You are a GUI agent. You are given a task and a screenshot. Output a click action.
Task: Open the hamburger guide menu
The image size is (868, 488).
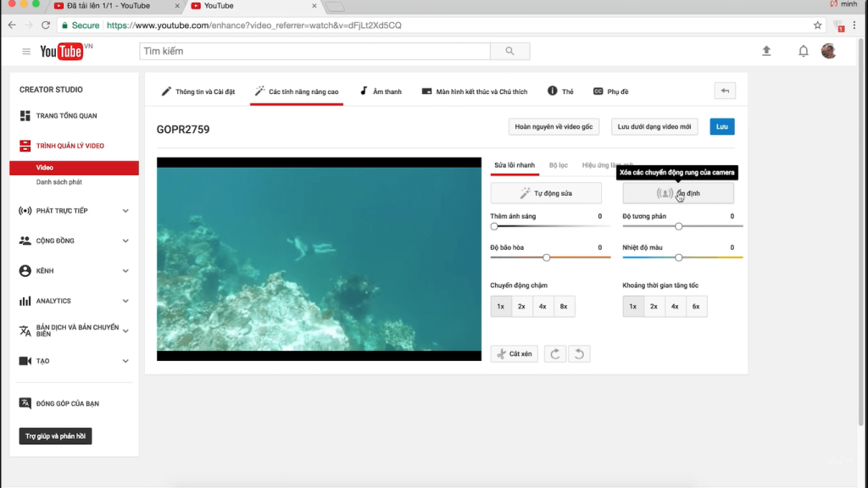pos(26,52)
